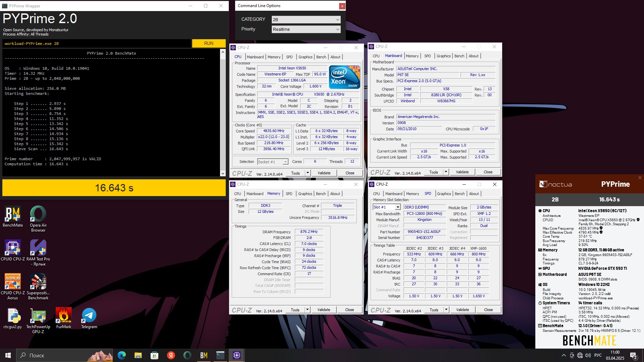Expand Tools arrow in Memory window
Screen dimensions: 644x362
(307, 310)
